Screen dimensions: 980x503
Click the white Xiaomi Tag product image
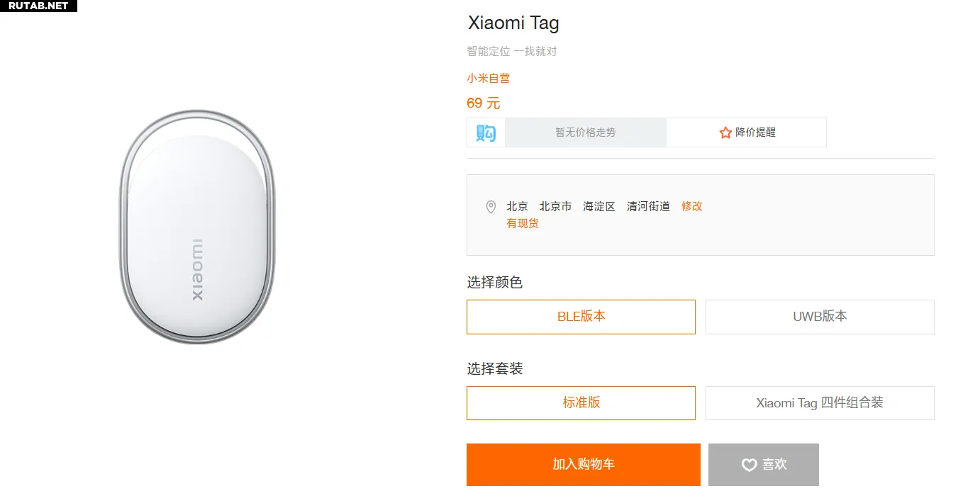[198, 227]
